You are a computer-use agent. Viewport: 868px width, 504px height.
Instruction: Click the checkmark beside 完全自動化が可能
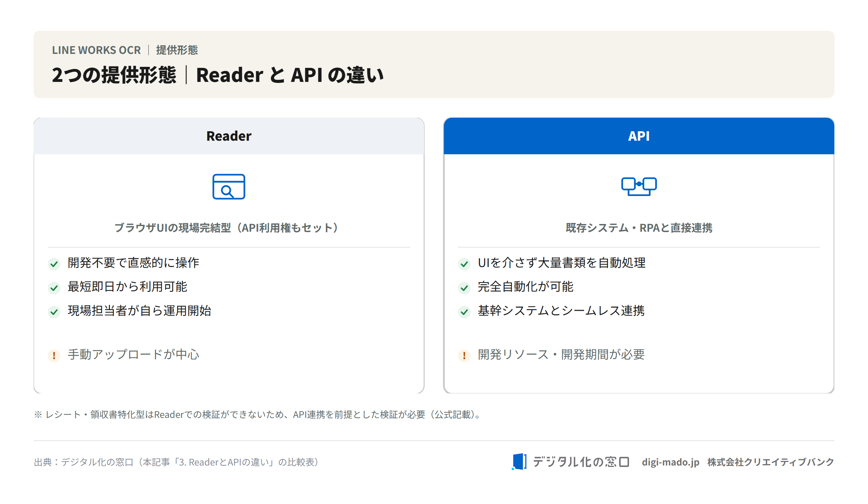pyautogui.click(x=464, y=288)
